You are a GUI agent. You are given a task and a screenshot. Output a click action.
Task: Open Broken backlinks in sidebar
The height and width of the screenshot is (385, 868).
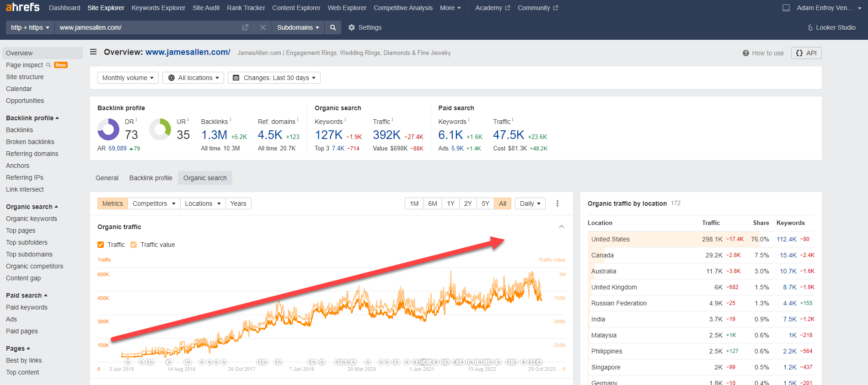30,142
